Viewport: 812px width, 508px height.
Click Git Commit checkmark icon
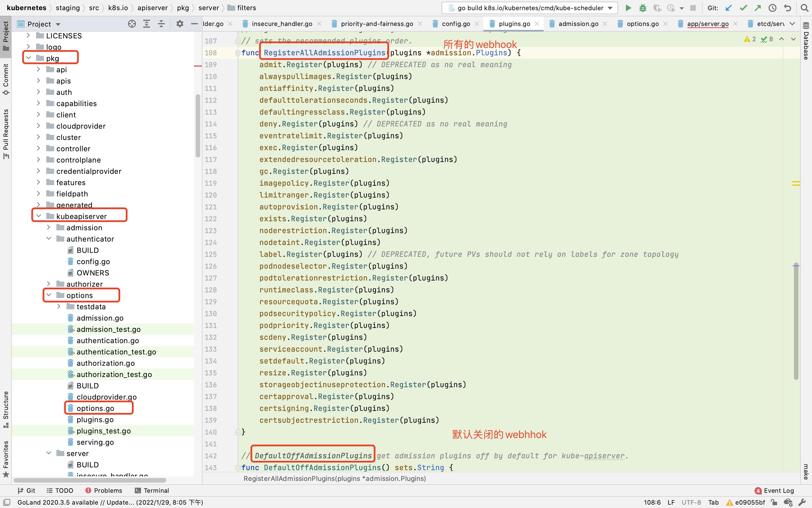tap(743, 8)
